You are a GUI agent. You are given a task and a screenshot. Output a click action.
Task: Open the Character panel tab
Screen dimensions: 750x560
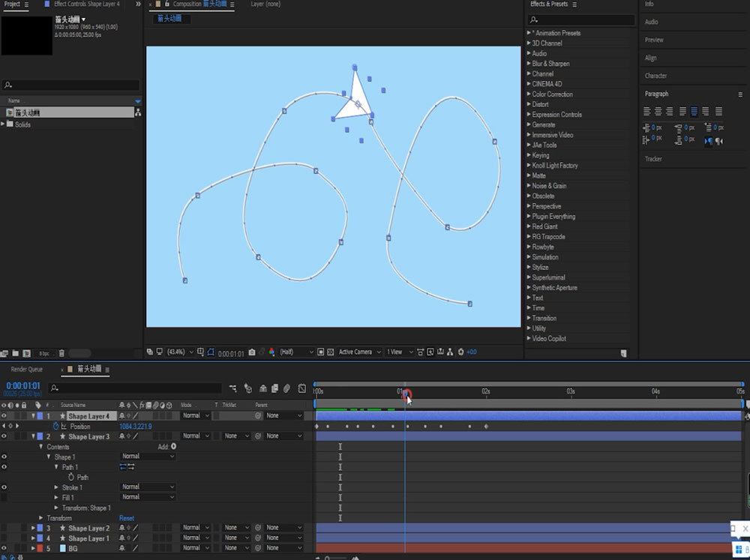click(655, 76)
